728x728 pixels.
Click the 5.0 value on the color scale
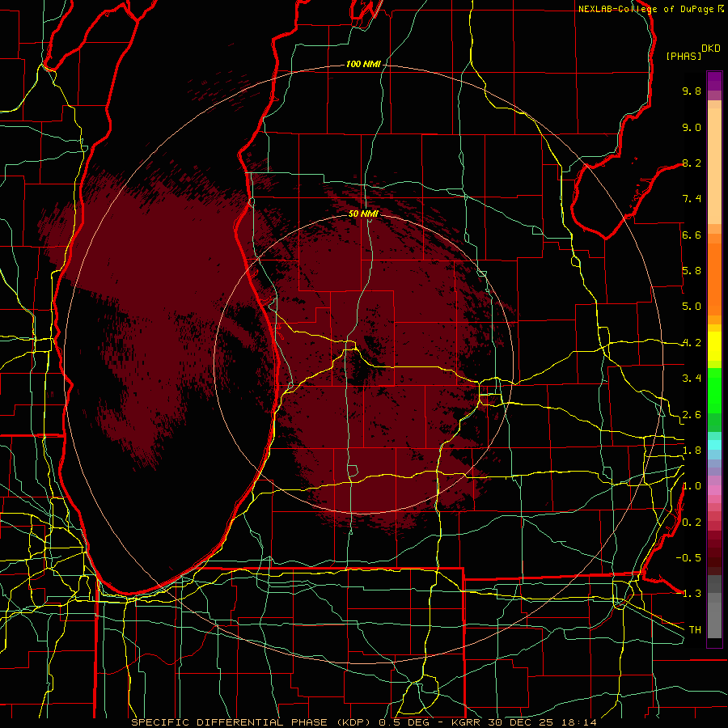click(x=692, y=307)
